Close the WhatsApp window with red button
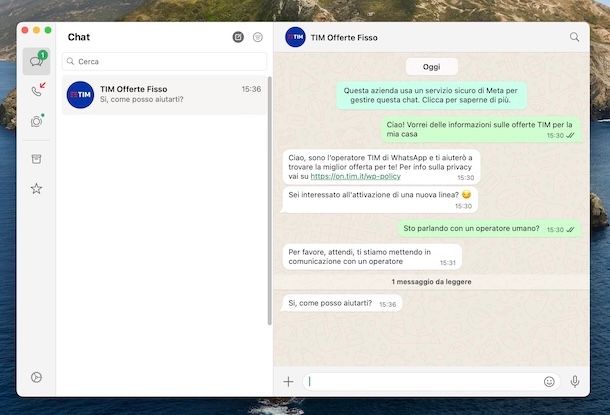This screenshot has height=415, width=610. [x=25, y=30]
